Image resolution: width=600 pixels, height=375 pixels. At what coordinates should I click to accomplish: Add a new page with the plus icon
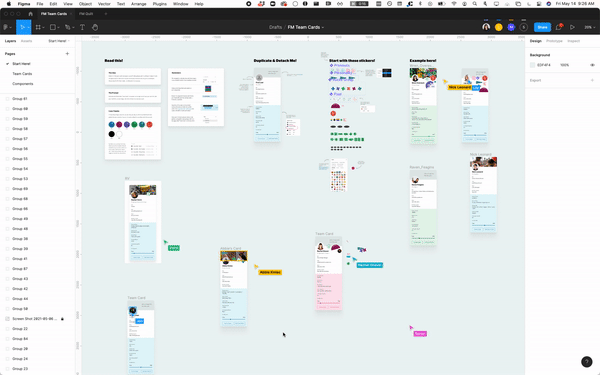[x=67, y=54]
